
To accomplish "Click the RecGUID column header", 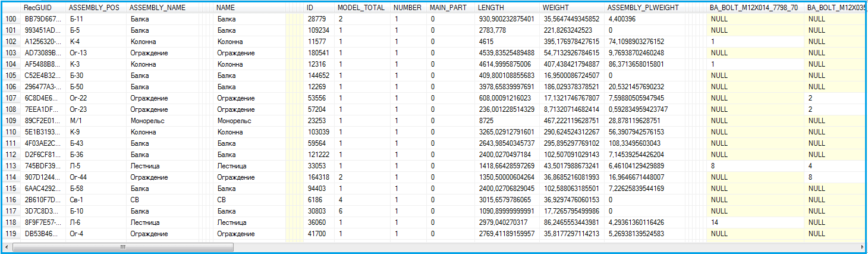I will 35,8.
